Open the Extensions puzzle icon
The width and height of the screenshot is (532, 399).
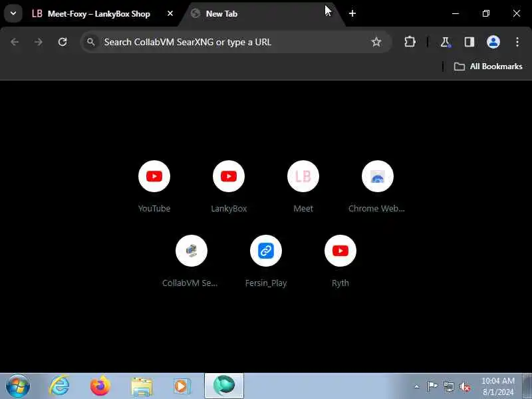click(x=410, y=42)
